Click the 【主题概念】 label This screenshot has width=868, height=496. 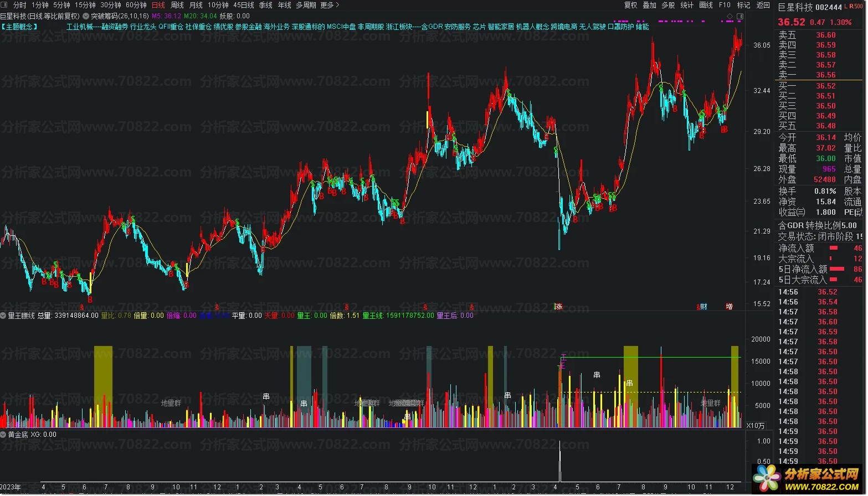[x=19, y=27]
